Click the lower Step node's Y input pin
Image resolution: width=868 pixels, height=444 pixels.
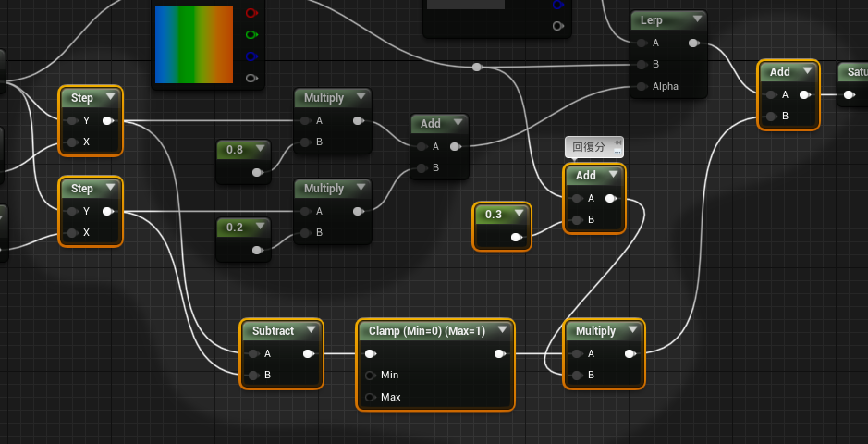[72, 211]
